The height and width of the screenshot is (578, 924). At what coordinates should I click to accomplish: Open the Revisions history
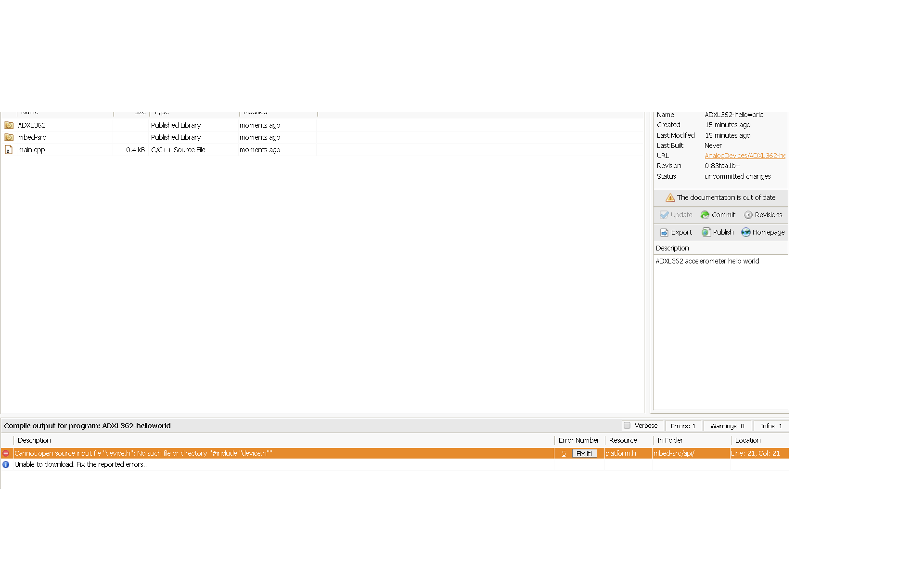click(763, 215)
